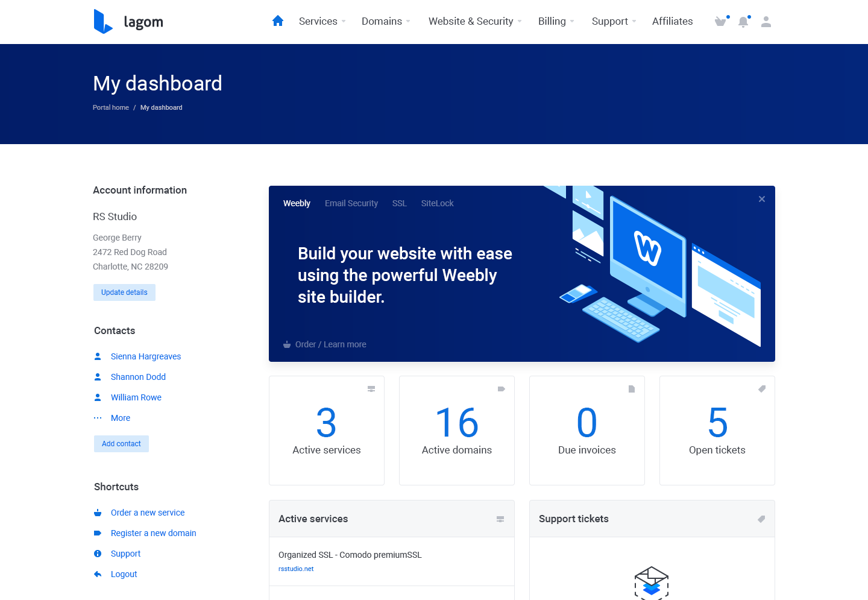The height and width of the screenshot is (600, 868).
Task: Click the lagom logo
Action: pos(128,22)
